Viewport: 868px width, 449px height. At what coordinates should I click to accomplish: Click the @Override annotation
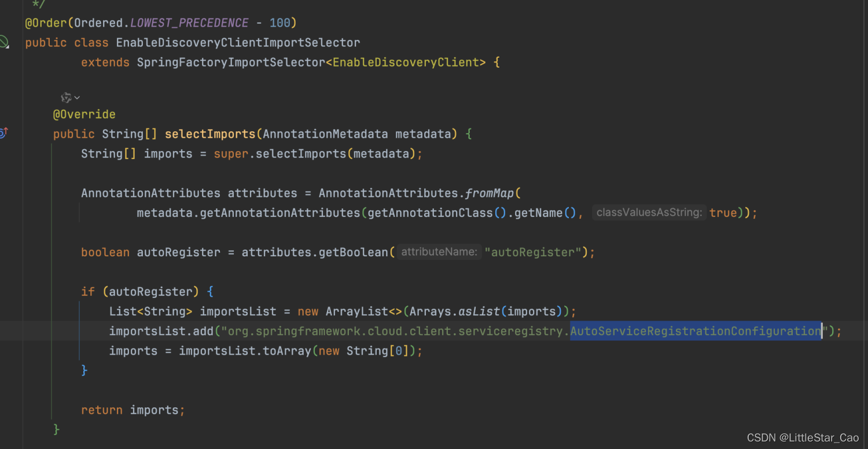point(84,115)
